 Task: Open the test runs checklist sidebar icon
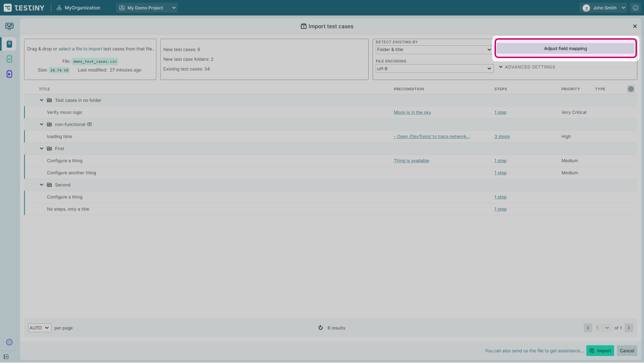pyautogui.click(x=9, y=59)
